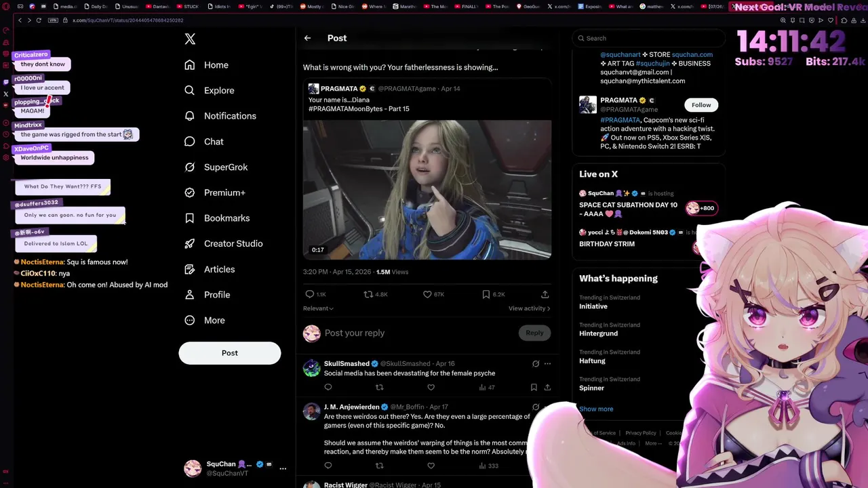Open J. M. Anjewierden profile
The image size is (868, 488).
tap(351, 407)
